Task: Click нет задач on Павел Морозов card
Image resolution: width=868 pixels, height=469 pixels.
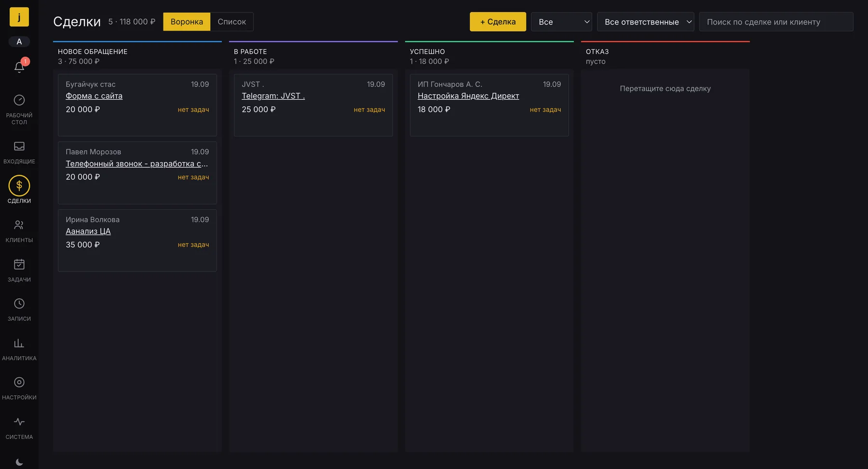Action: pyautogui.click(x=193, y=177)
